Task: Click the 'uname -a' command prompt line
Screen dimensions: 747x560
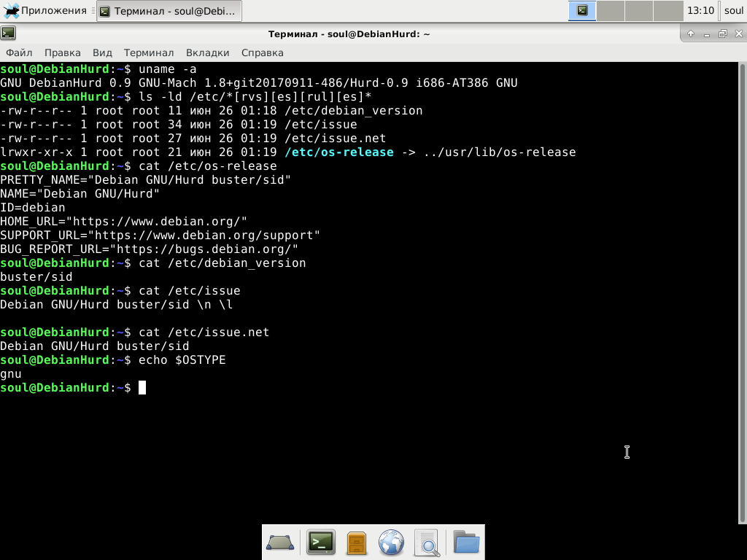Action: pos(98,69)
